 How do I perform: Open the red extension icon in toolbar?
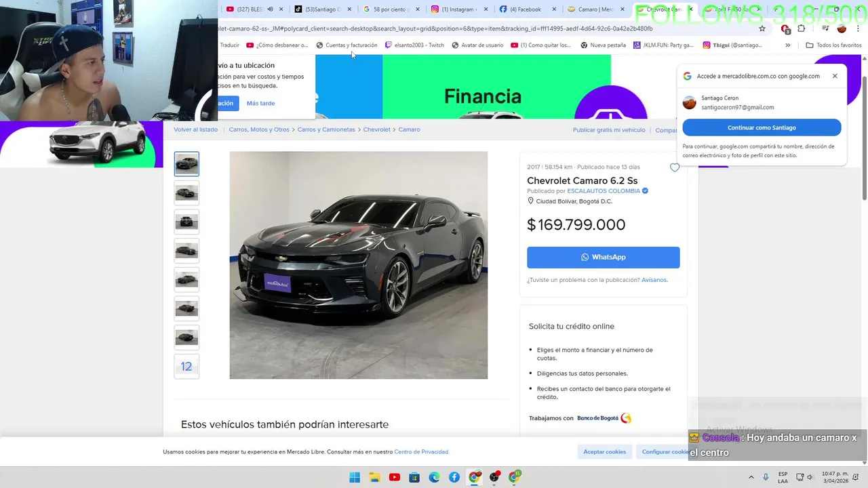point(785,29)
